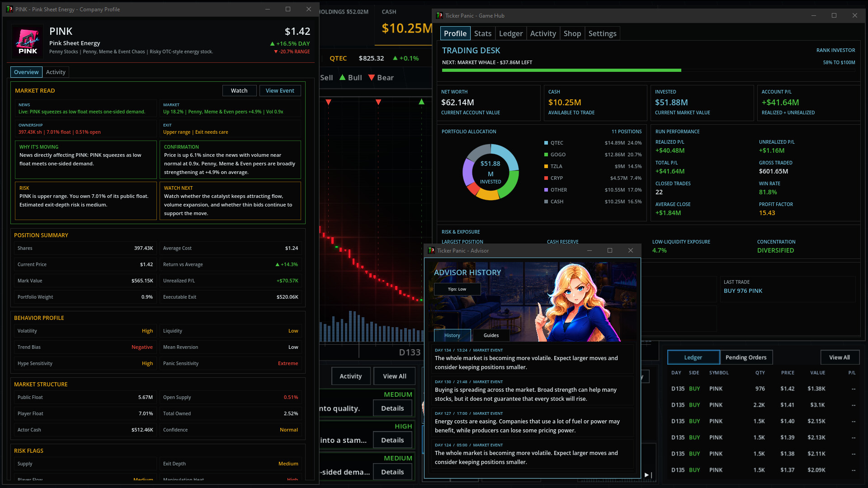Click the CRYP red legend swatch

tap(546, 178)
